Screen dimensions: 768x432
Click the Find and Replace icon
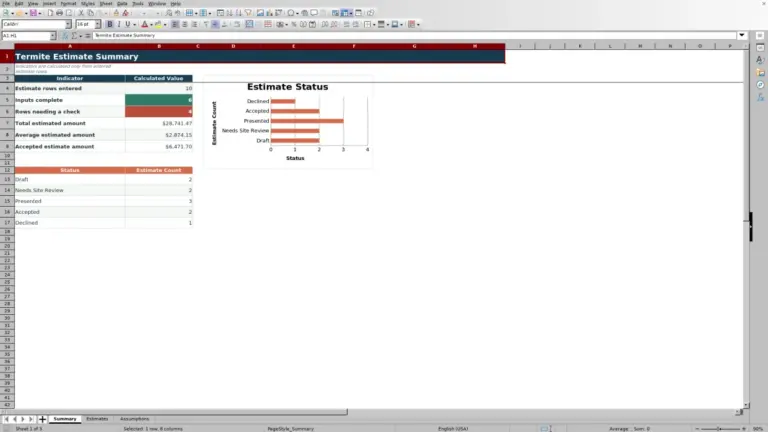coord(168,13)
